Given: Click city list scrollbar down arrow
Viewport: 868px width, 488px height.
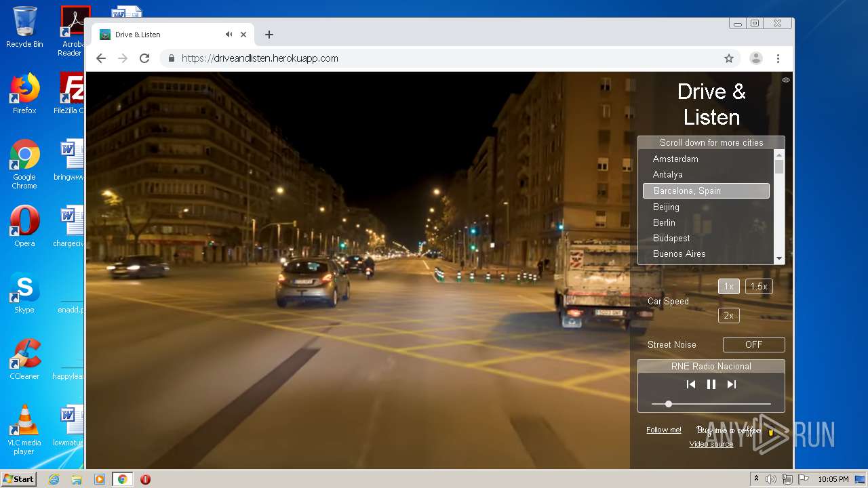Looking at the screenshot, I should coord(779,258).
